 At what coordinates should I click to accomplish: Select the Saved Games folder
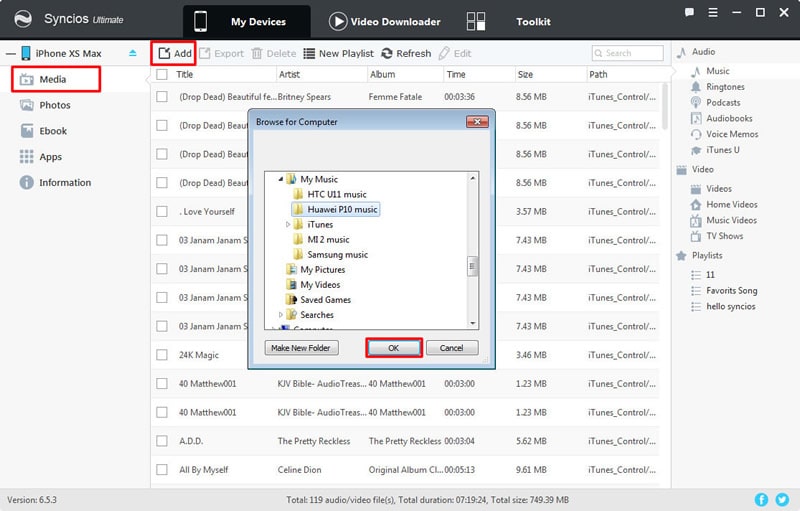click(x=318, y=299)
